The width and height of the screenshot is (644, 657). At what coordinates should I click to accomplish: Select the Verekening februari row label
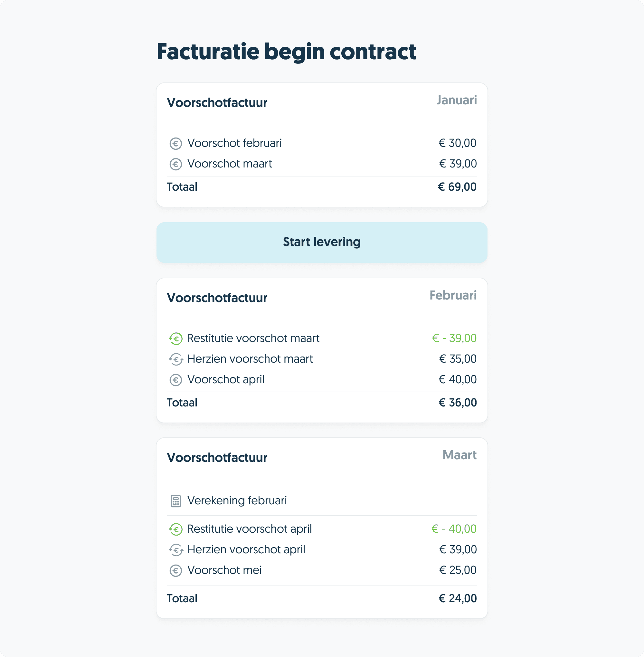(x=237, y=500)
